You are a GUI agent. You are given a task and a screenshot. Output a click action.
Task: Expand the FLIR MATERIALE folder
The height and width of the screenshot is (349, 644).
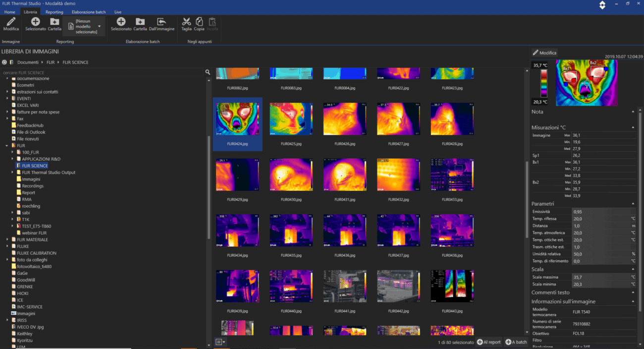(8, 239)
